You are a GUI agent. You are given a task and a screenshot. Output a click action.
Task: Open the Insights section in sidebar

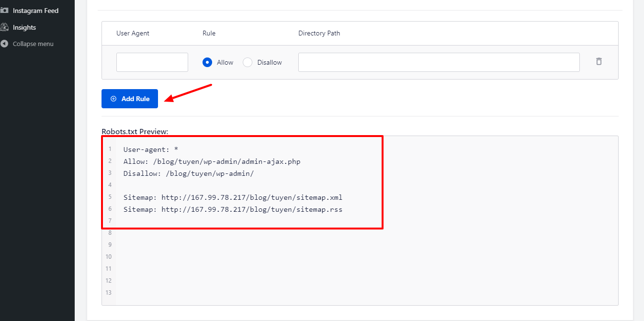tap(24, 27)
